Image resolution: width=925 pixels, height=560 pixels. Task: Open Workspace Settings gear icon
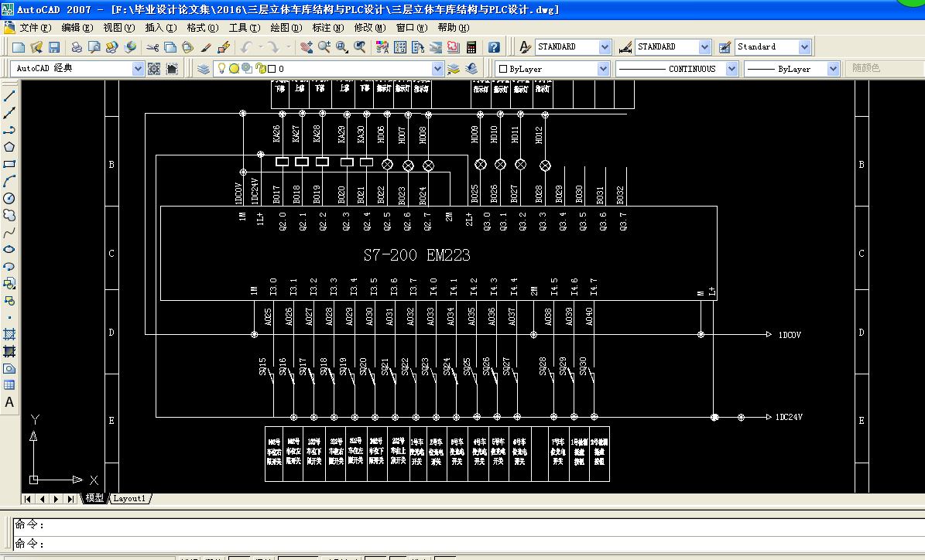pos(154,69)
